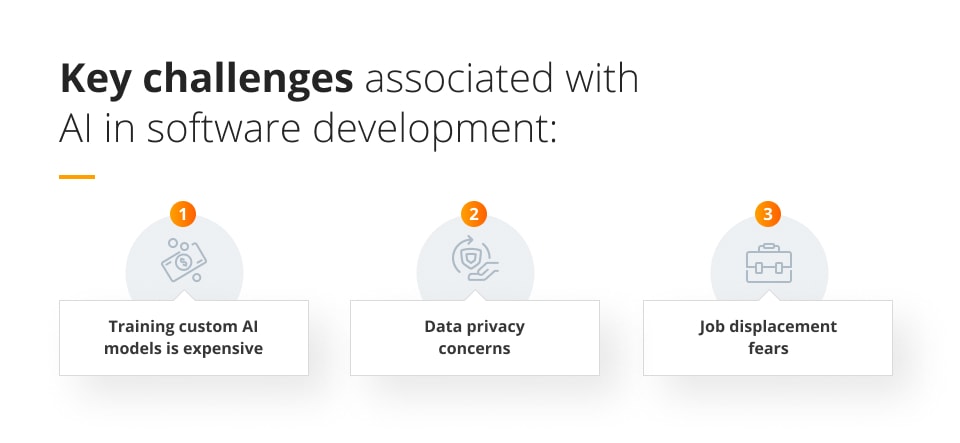Click the bold "Key challenges" heading text
Viewport: 960px width, 443px height.
click(206, 79)
